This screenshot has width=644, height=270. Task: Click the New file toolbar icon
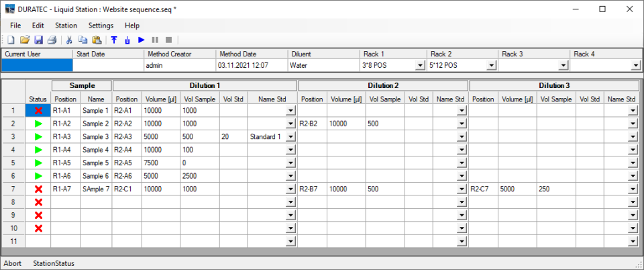(11, 40)
